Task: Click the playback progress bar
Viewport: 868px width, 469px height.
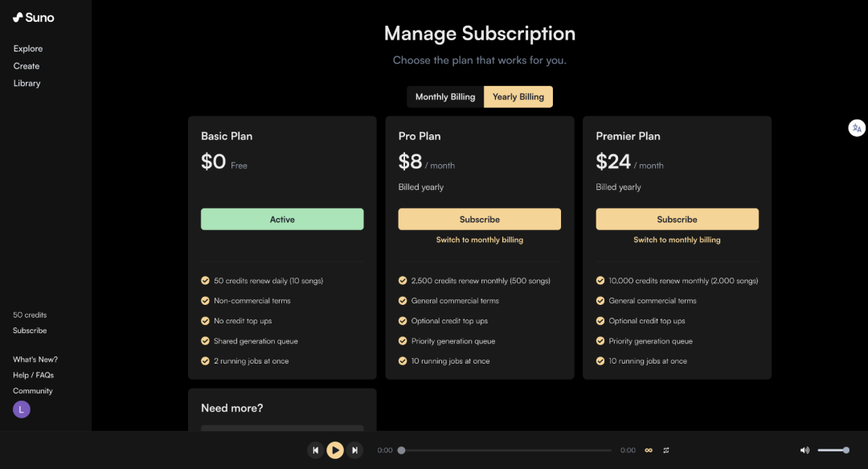Action: coord(506,450)
